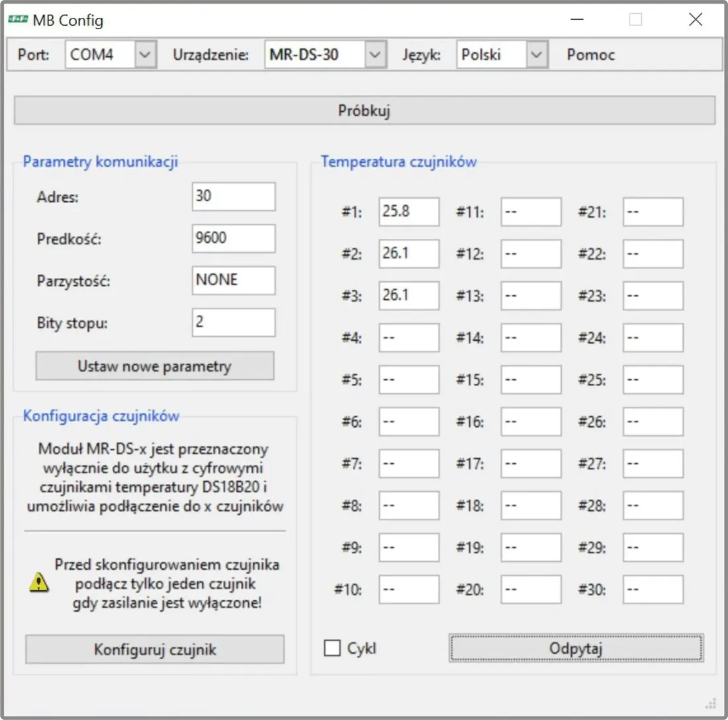The image size is (728, 720).
Task: Open the Polski language dropdown
Action: [537, 55]
